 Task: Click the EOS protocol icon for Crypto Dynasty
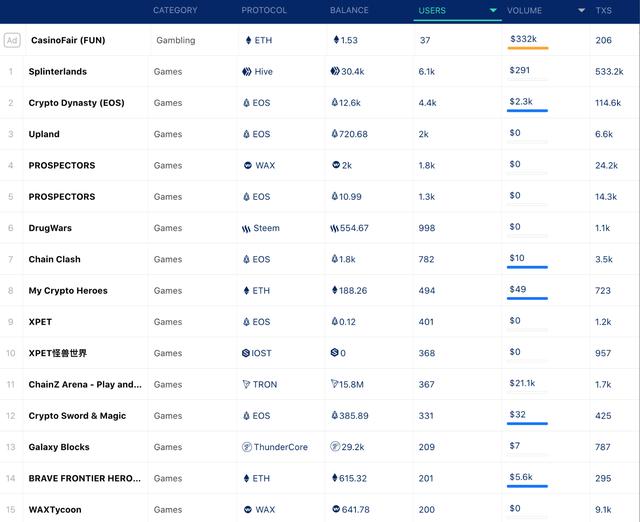(x=246, y=103)
